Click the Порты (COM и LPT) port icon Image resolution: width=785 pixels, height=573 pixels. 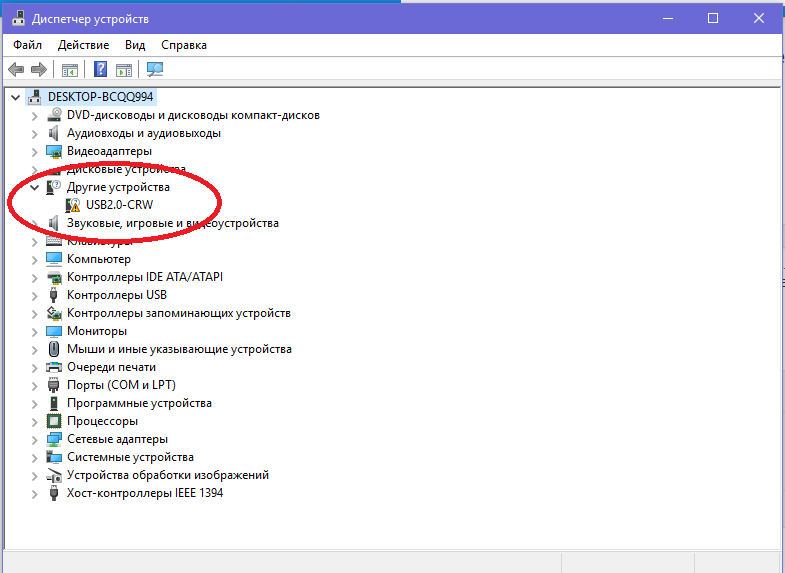(54, 385)
